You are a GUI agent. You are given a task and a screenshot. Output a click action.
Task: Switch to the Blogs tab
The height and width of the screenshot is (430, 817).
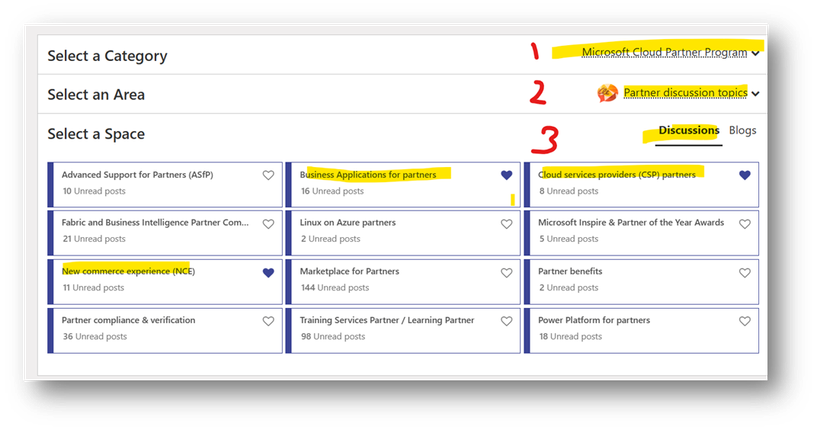742,130
